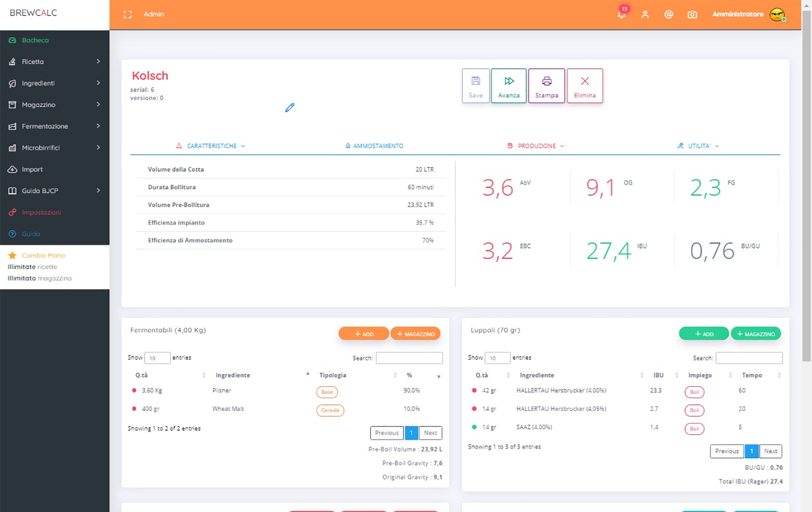The height and width of the screenshot is (512, 812).
Task: Click the notification bell icon
Action: point(621,14)
